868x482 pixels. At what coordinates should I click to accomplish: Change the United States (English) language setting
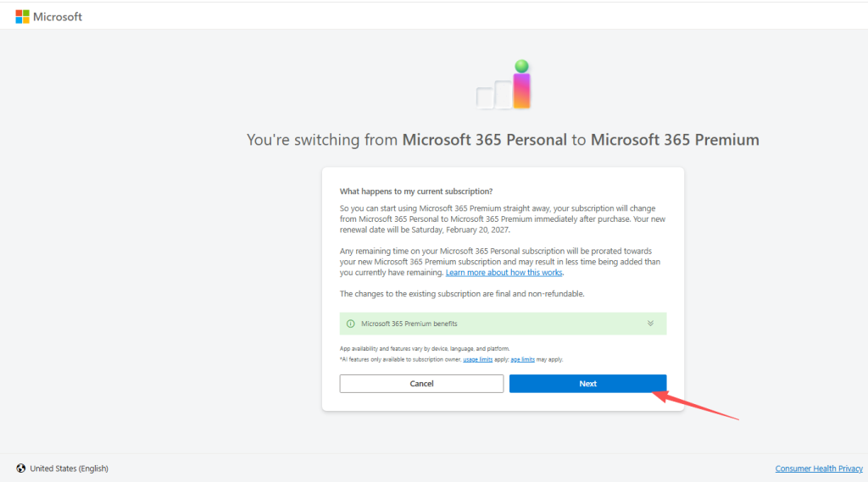[69, 468]
